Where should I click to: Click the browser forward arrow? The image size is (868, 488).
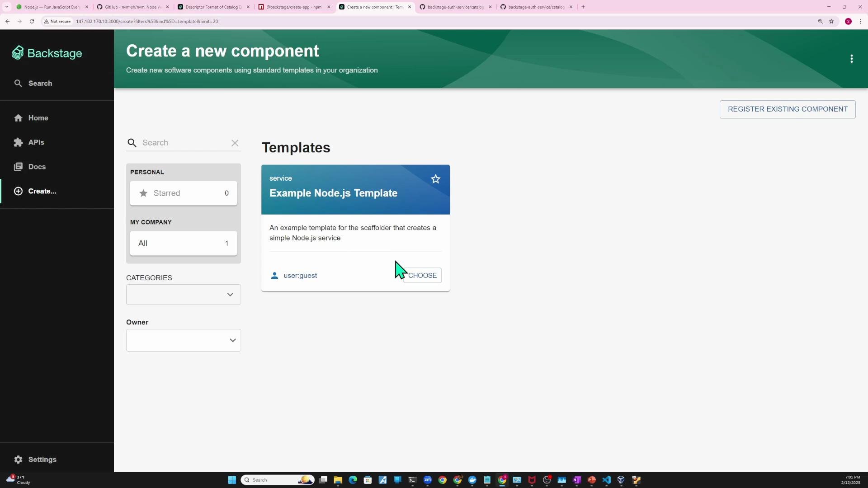tap(19, 21)
